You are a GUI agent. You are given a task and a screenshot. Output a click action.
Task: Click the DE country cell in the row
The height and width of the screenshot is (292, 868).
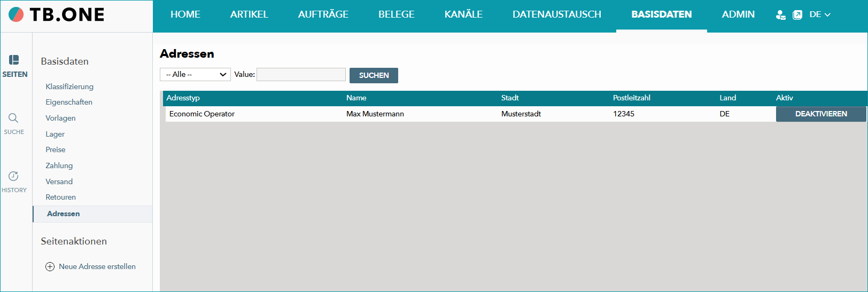point(724,114)
